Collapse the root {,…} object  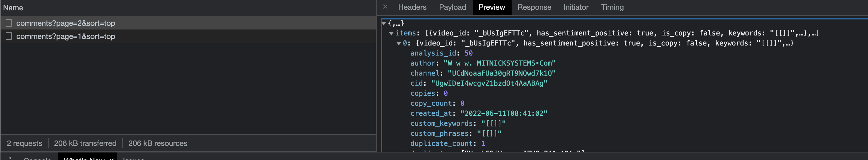[x=383, y=23]
